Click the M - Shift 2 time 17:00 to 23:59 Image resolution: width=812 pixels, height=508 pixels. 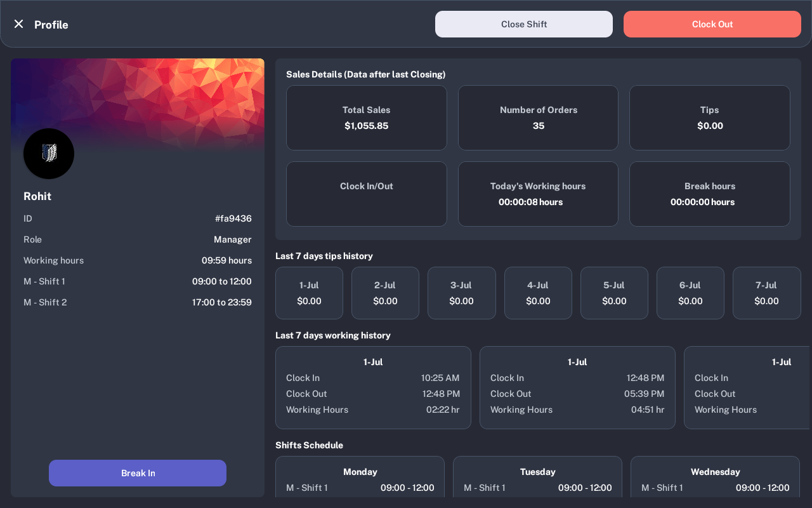point(222,302)
